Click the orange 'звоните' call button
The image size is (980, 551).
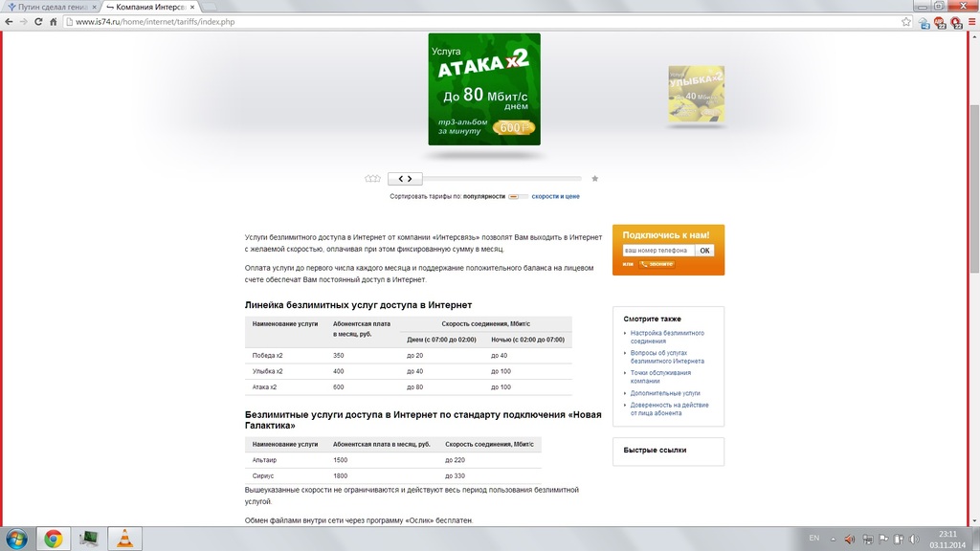[657, 264]
